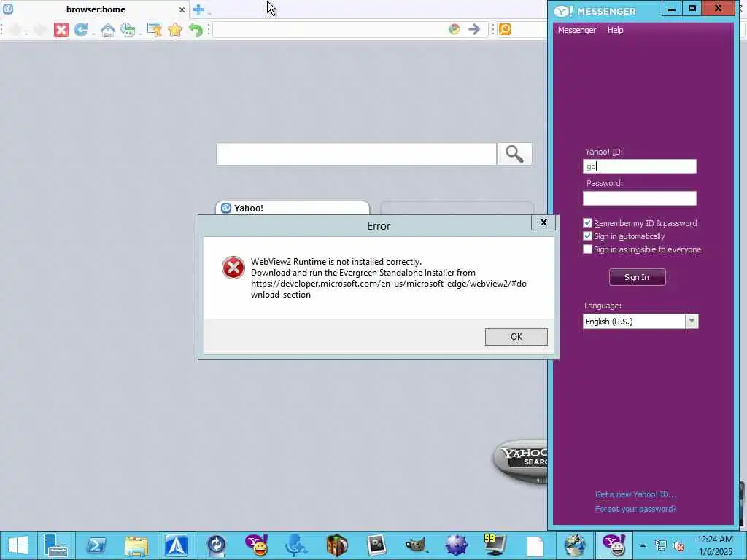Open the brown crate icon on taskbar
747x560 pixels.
point(337,545)
